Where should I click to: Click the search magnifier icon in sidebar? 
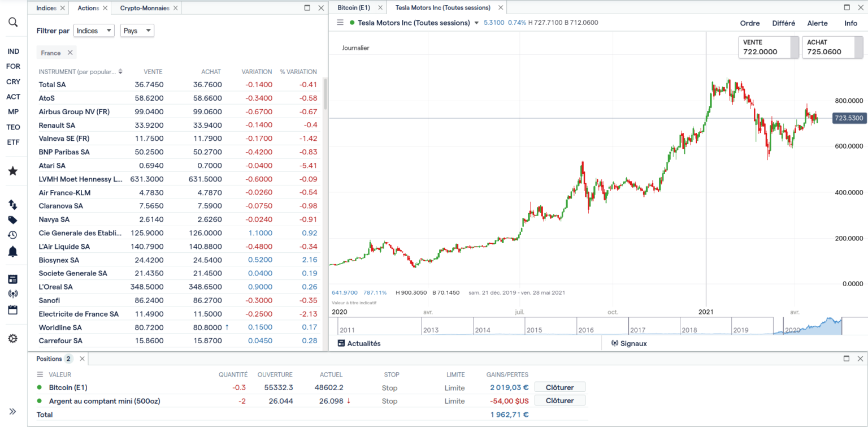pos(13,22)
